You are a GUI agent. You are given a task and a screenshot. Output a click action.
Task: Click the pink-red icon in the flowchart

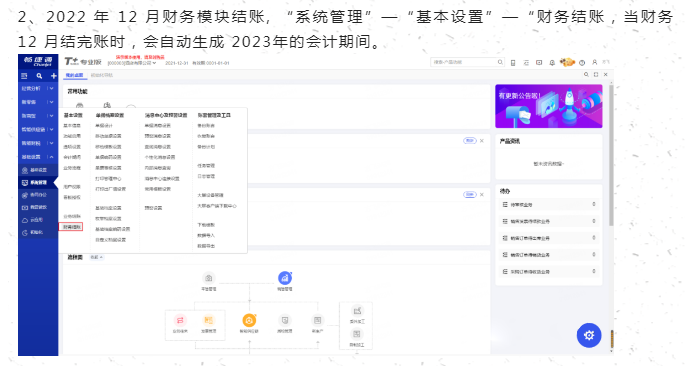click(180, 320)
